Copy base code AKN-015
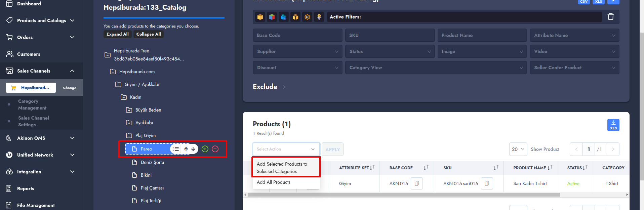Image resolution: width=644 pixels, height=210 pixels. pos(417,183)
